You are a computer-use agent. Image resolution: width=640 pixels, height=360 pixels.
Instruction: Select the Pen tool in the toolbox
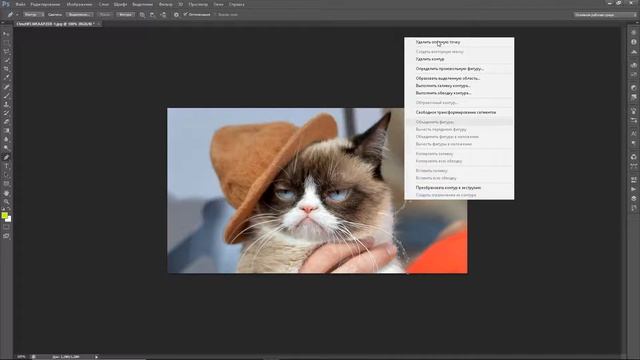tap(6, 157)
